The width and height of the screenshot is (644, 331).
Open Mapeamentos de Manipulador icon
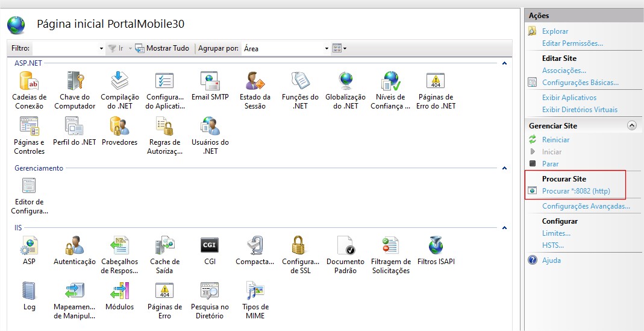coord(74,300)
